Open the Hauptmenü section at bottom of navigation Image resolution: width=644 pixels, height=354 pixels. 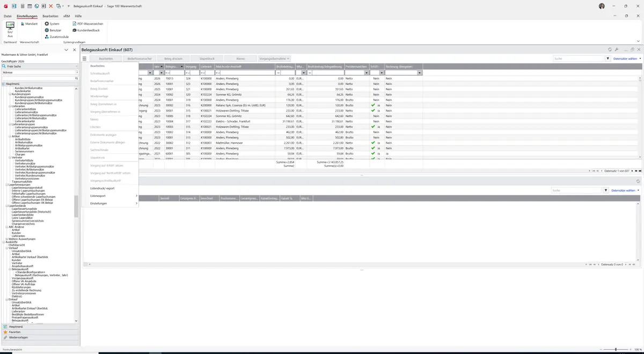[x=40, y=327]
